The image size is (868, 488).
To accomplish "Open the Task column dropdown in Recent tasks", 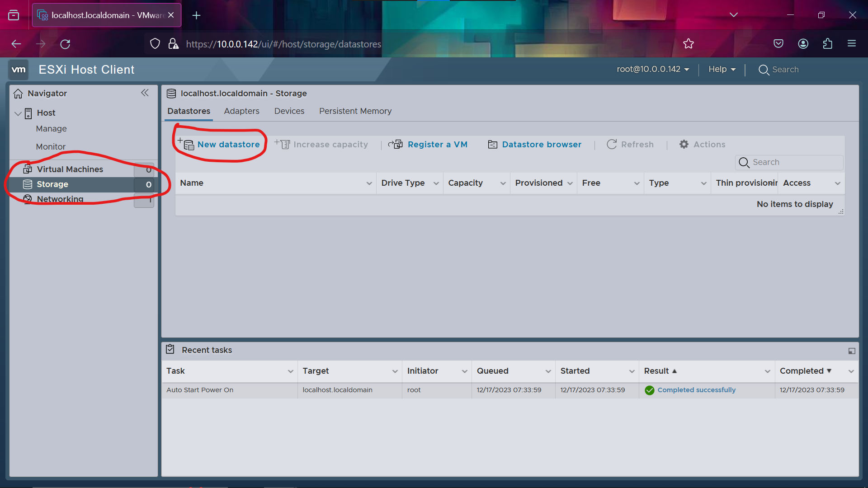I will (290, 371).
